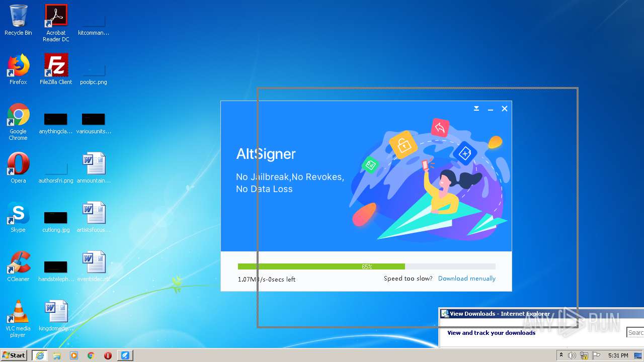Viewport: 644px width, 362px height.
Task: Click the Chrome taskbar icon
Action: (x=91, y=355)
